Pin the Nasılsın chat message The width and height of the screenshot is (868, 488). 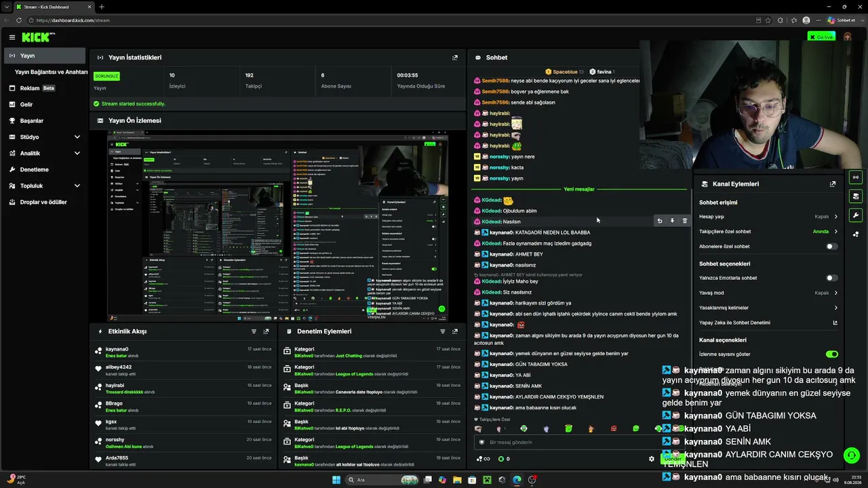[x=672, y=221]
